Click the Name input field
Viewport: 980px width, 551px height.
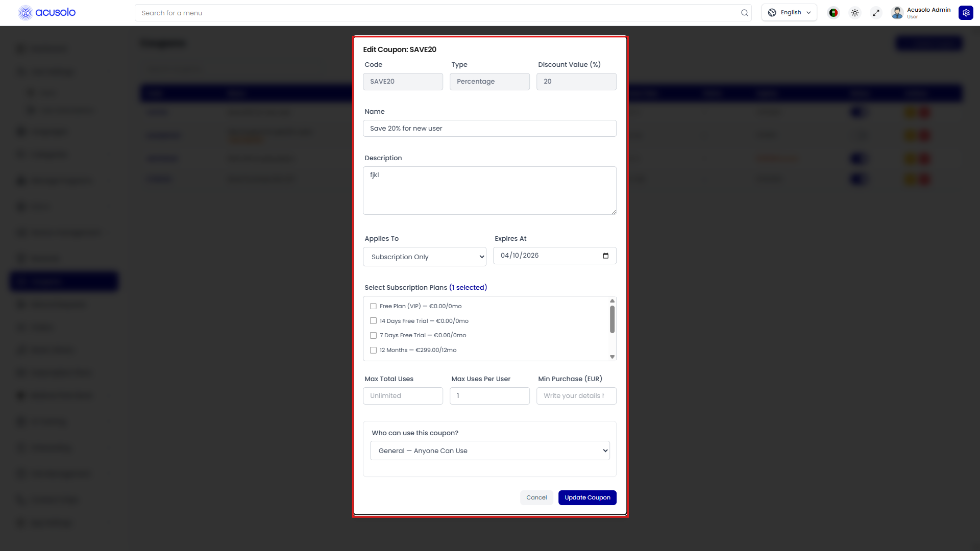(x=489, y=128)
